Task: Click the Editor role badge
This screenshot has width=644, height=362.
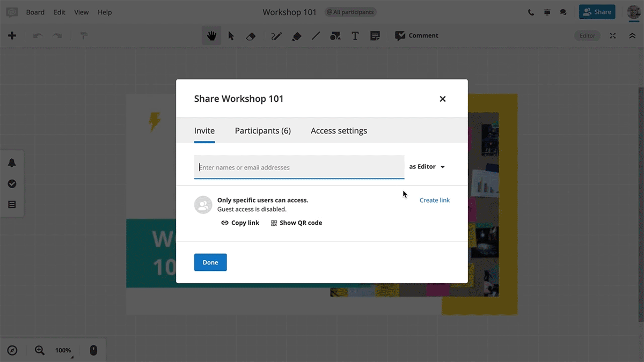Action: pos(587,35)
